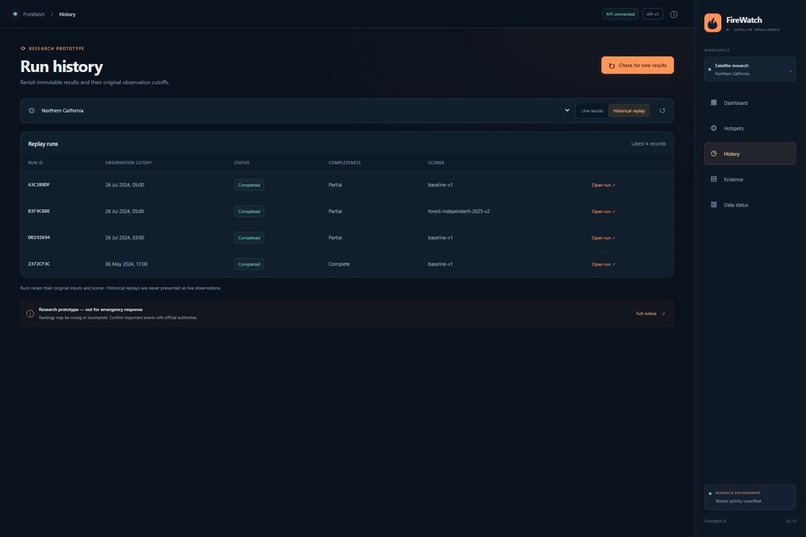Image resolution: width=806 pixels, height=537 pixels.
Task: Click the Complete completeness value
Action: tap(339, 264)
